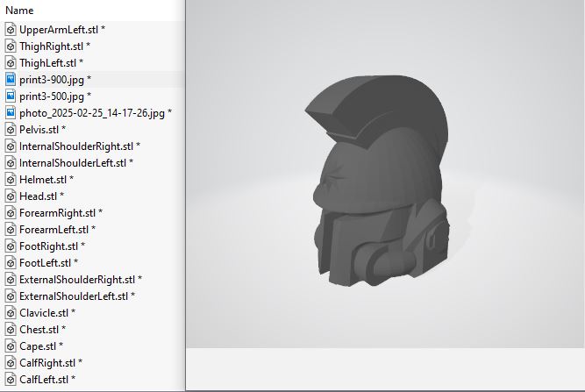Click the ForearmRight.stl file icon
This screenshot has width=585, height=392.
point(11,212)
